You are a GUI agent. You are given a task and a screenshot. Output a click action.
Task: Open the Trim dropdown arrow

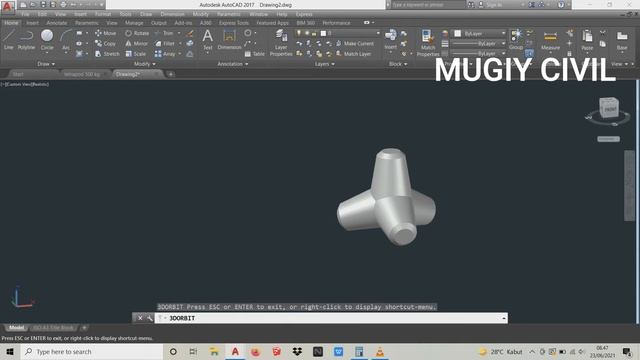click(x=179, y=33)
